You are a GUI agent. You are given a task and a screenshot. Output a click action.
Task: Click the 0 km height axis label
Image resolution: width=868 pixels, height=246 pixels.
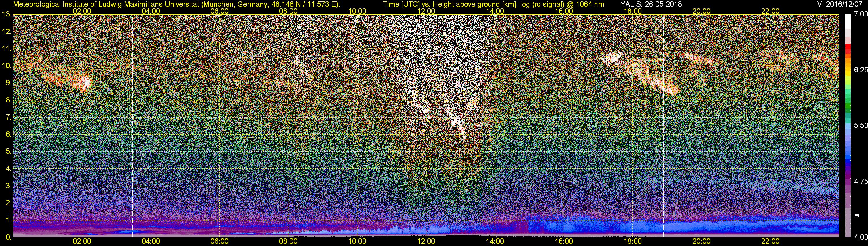click(8, 238)
